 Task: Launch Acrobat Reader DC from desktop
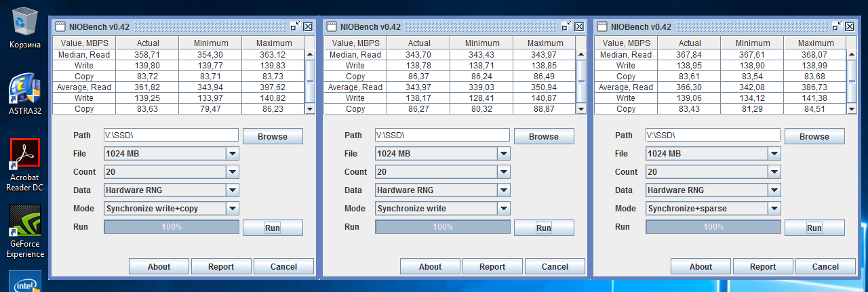click(x=25, y=156)
